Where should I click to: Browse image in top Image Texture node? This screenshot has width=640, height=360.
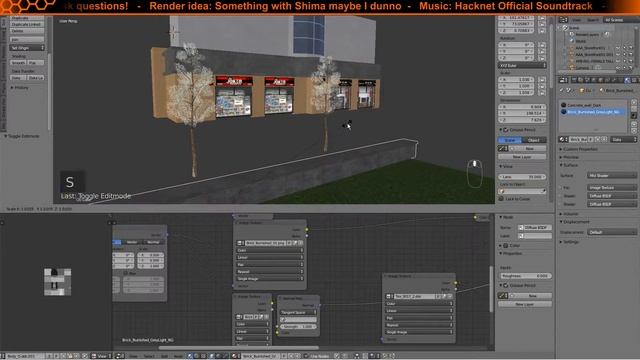[x=240, y=243]
